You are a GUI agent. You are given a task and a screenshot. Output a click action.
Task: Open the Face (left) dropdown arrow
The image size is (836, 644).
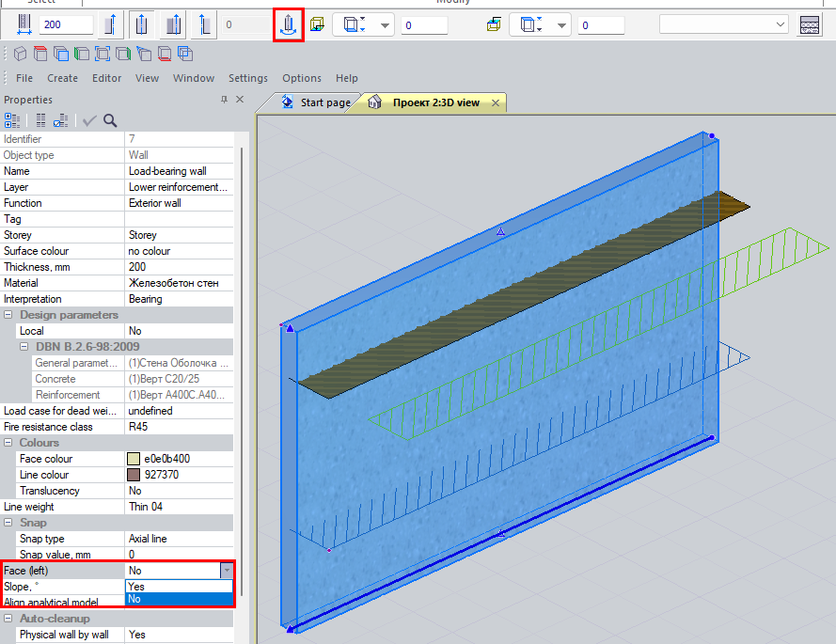226,570
